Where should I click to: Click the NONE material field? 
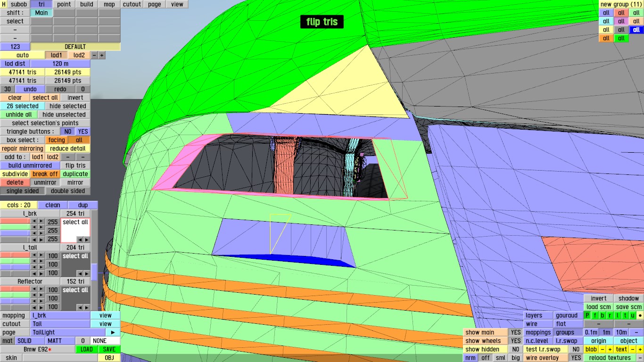click(105, 341)
